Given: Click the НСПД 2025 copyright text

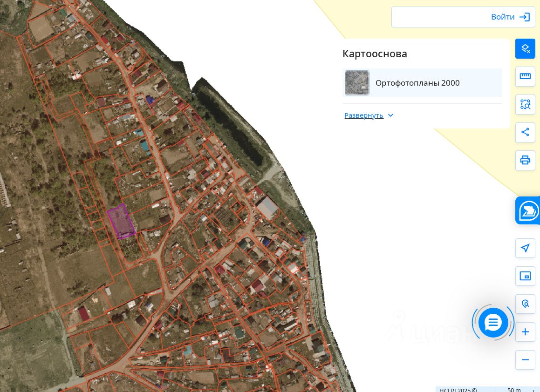Looking at the screenshot, I should (458, 390).
